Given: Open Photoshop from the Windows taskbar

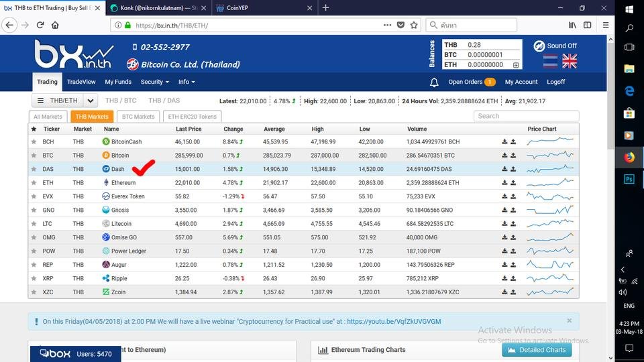Looking at the screenshot, I should [x=629, y=179].
